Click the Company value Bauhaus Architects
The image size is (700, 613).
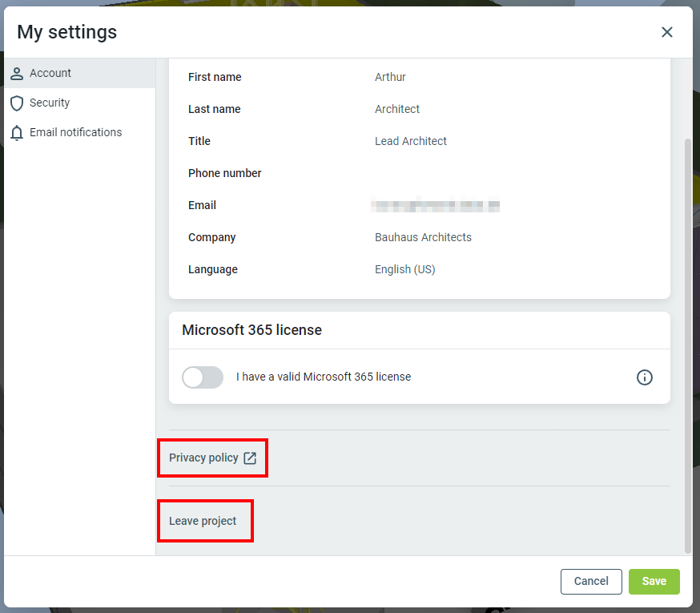tap(423, 238)
